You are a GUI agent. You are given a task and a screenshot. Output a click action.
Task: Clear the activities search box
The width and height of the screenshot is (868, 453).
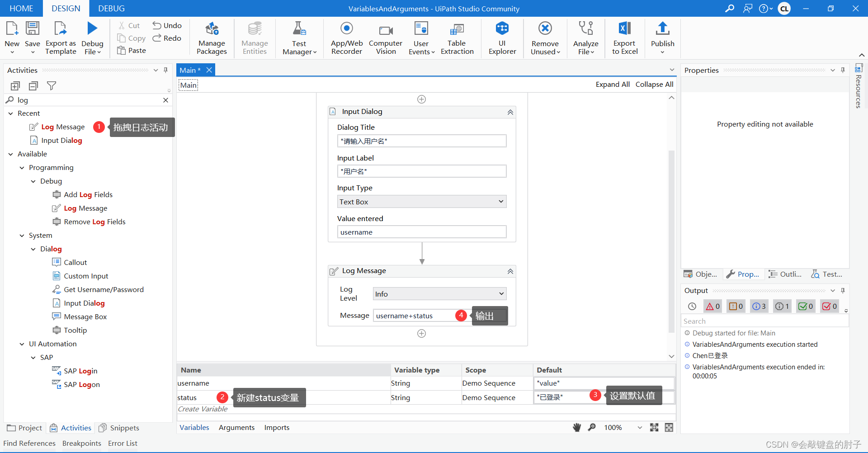(165, 100)
